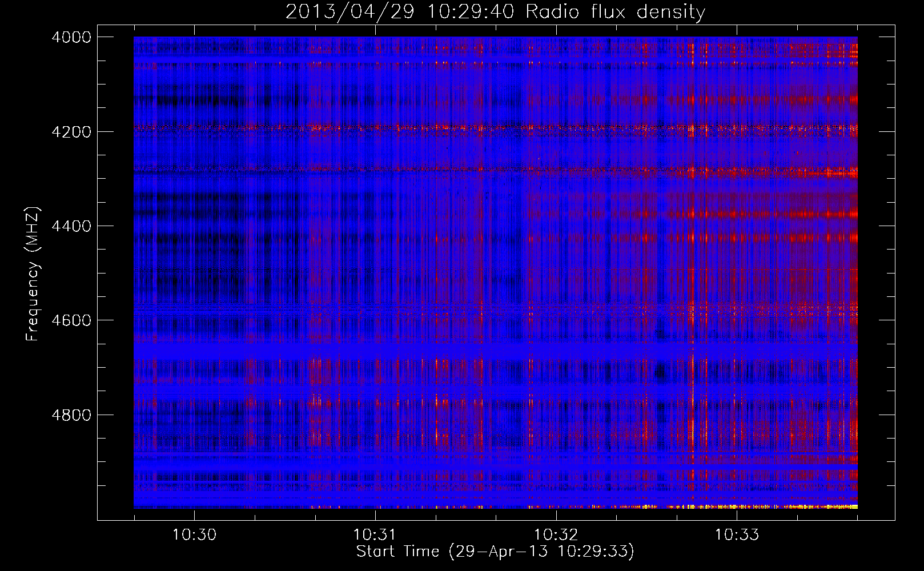The height and width of the screenshot is (571, 924).
Task: Select the 4600 frequency tick label
Action: click(71, 320)
